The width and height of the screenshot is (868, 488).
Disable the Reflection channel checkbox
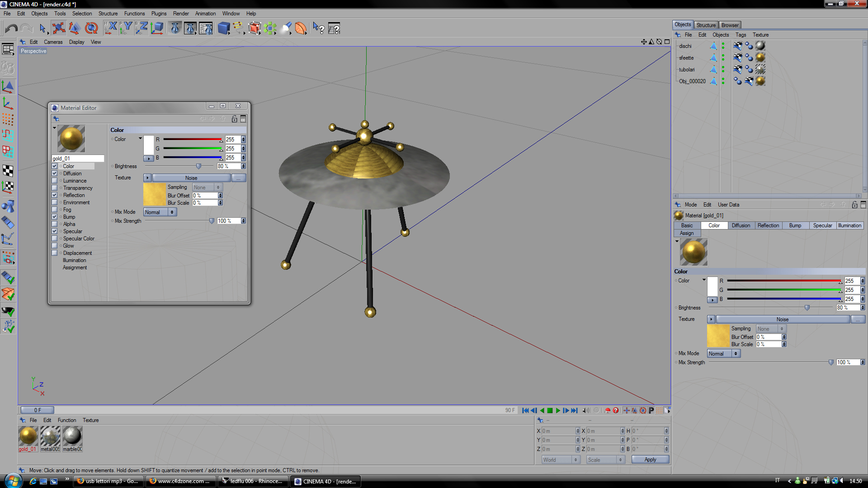click(55, 195)
